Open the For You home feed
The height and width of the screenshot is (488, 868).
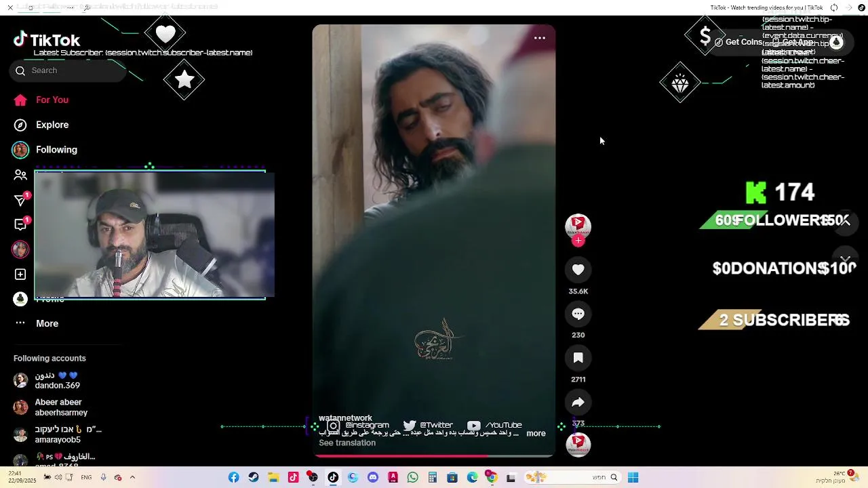[x=41, y=100]
